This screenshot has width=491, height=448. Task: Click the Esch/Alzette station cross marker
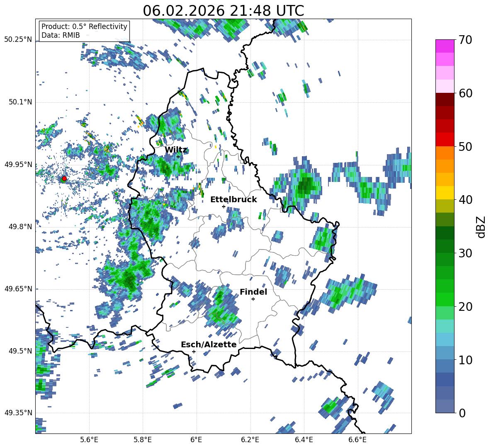click(x=194, y=351)
